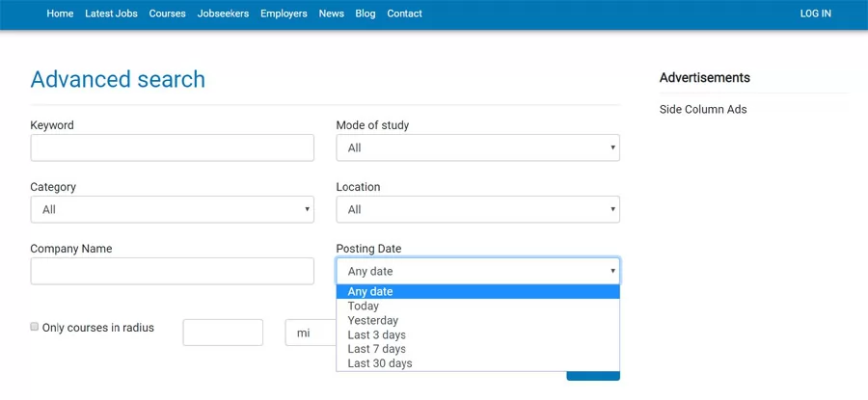
Task: Open the Courses menu item
Action: click(167, 13)
